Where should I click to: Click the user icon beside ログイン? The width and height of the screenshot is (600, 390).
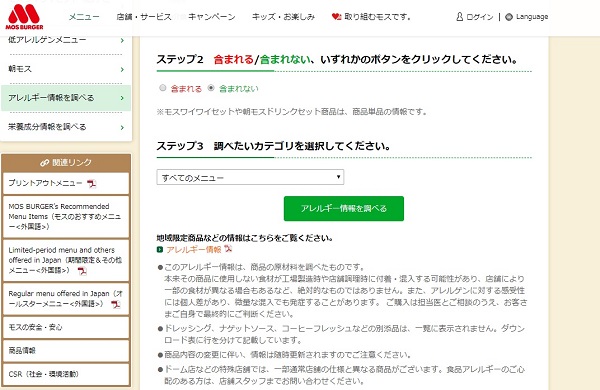pos(460,17)
